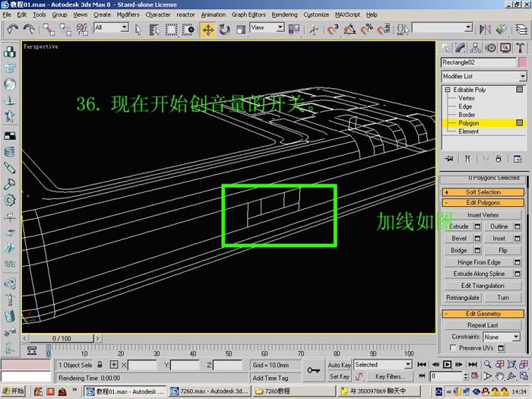Open Select by Name list

pos(154,30)
